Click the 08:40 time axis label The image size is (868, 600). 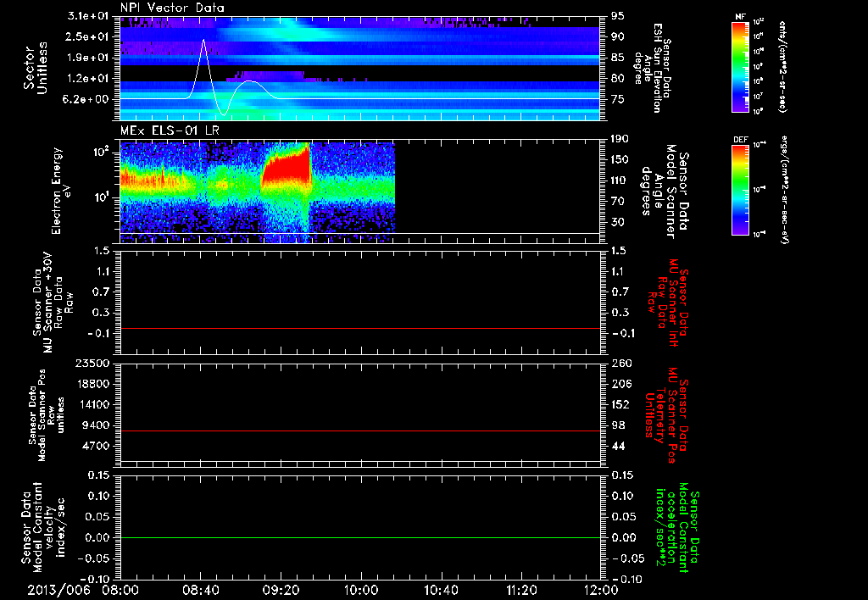tap(200, 590)
